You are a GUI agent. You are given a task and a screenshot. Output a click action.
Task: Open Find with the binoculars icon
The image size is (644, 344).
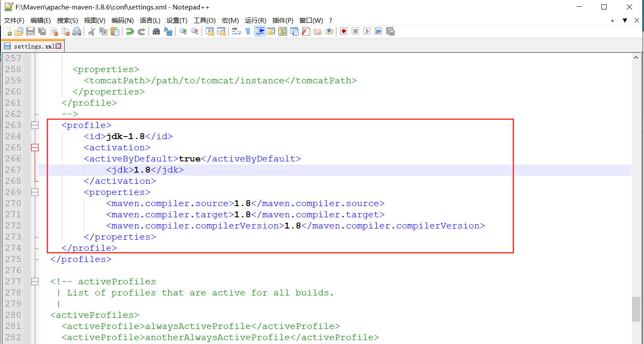[156, 31]
